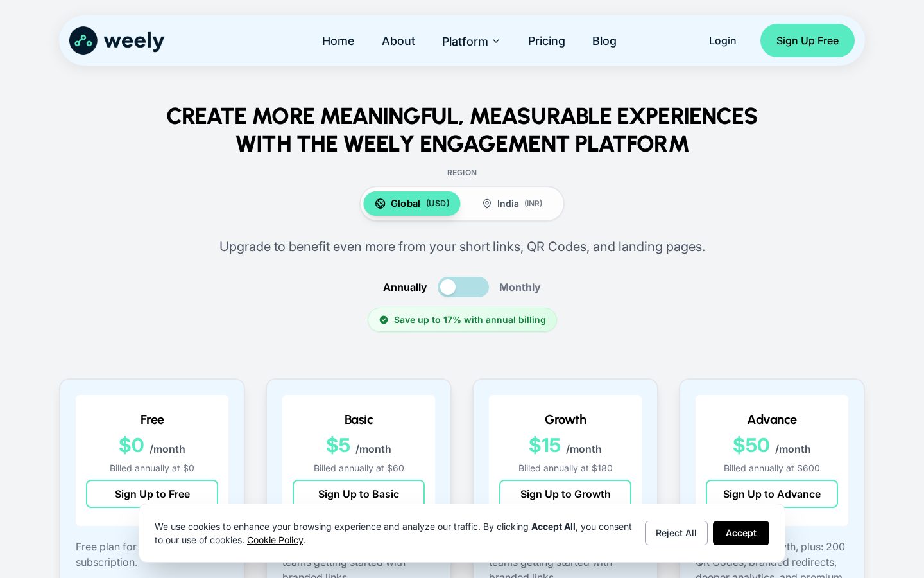Select Global (USD) region option

412,204
